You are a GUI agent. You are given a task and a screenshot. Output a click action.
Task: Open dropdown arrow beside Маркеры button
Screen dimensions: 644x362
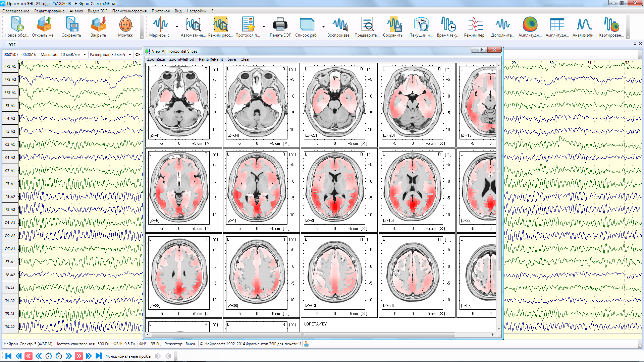pos(177,27)
